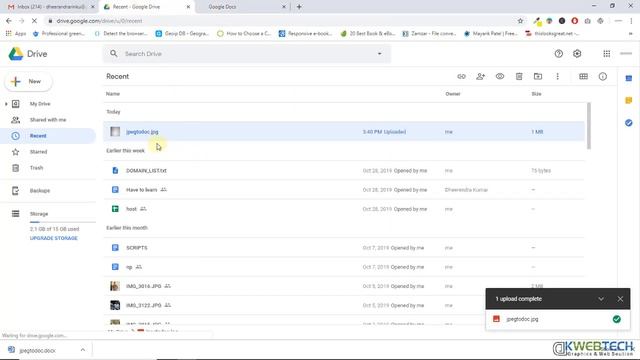Open a new browser tab

pos(299,7)
